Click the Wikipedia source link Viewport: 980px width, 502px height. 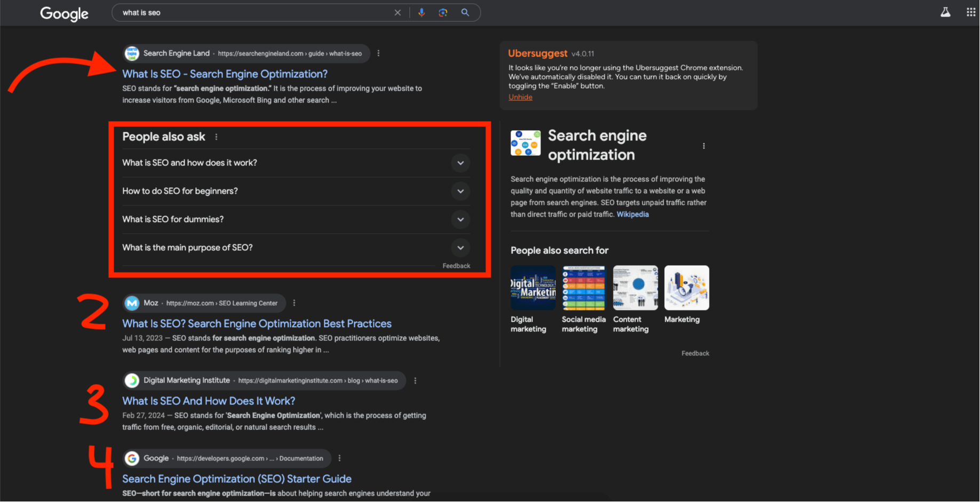click(x=633, y=214)
